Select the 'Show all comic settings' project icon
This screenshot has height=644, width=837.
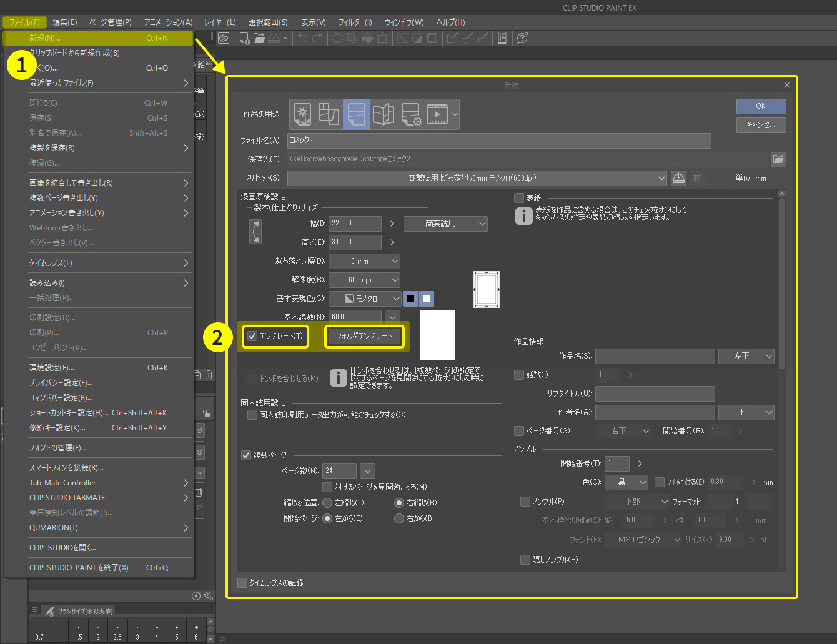pyautogui.click(x=410, y=114)
